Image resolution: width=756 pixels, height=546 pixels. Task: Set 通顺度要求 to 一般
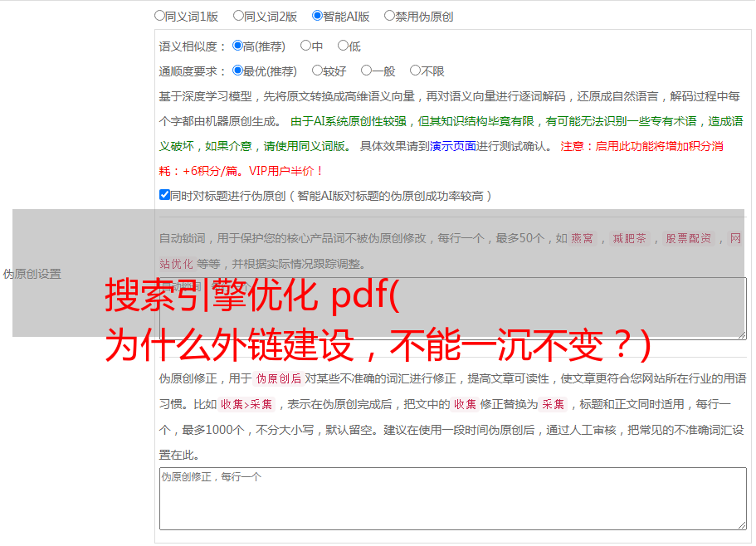pyautogui.click(x=367, y=71)
